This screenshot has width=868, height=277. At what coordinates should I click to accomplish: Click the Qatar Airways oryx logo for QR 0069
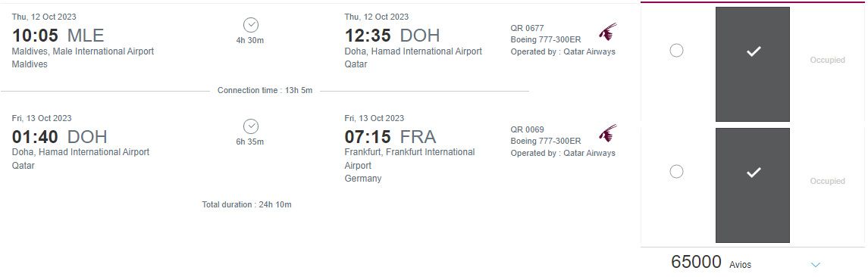tap(607, 133)
